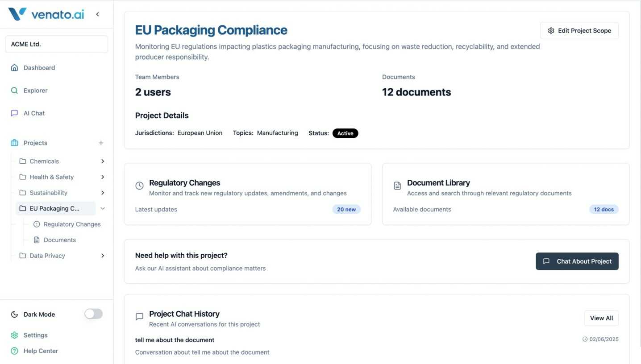Collapse the EU Packaging project folder
Image resolution: width=641 pixels, height=364 pixels.
(103, 208)
